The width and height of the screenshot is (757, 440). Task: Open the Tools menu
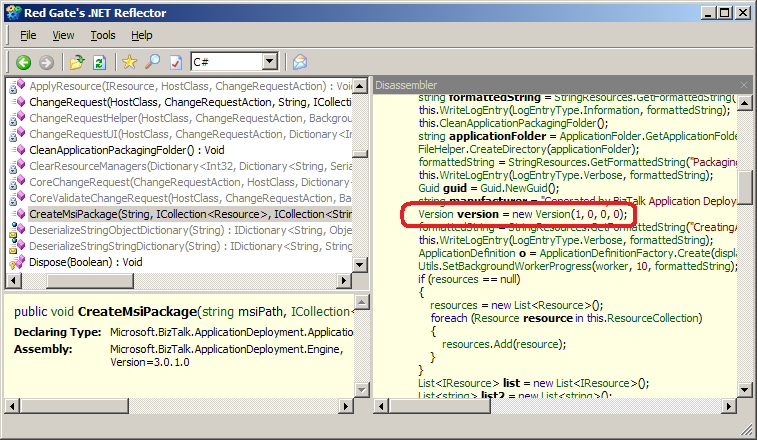point(103,35)
